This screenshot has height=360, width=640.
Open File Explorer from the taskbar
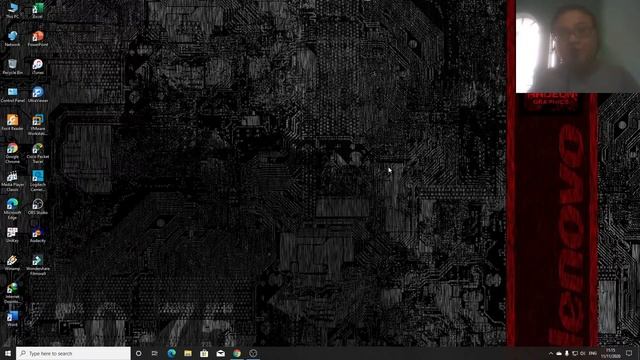[188, 353]
